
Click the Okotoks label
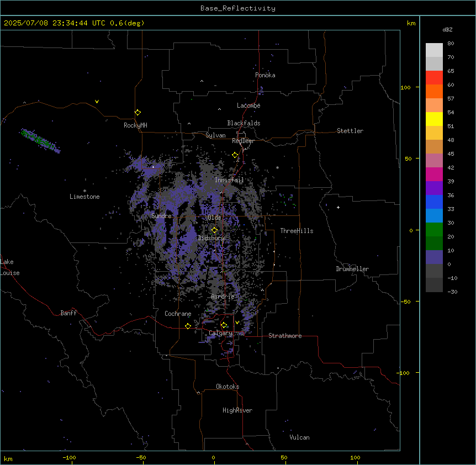click(228, 387)
